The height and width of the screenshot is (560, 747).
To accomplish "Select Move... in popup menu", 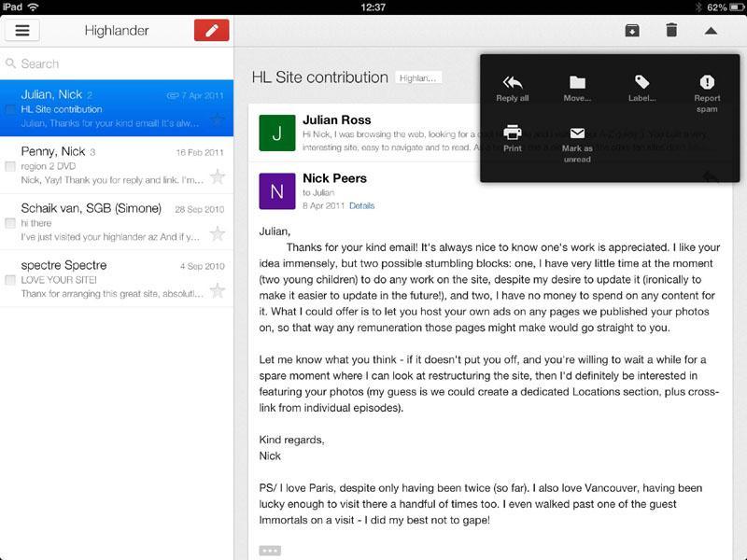I will (577, 89).
